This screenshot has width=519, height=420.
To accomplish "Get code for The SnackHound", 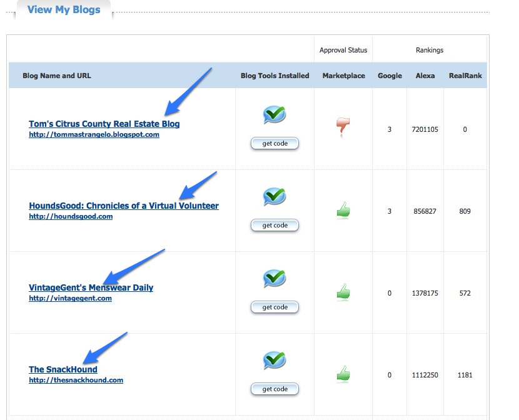I will tap(275, 389).
